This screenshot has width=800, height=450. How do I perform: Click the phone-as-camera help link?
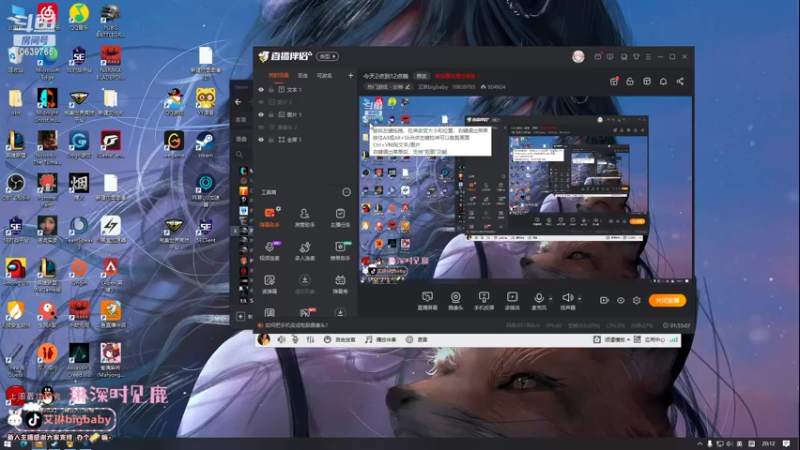tap(296, 325)
